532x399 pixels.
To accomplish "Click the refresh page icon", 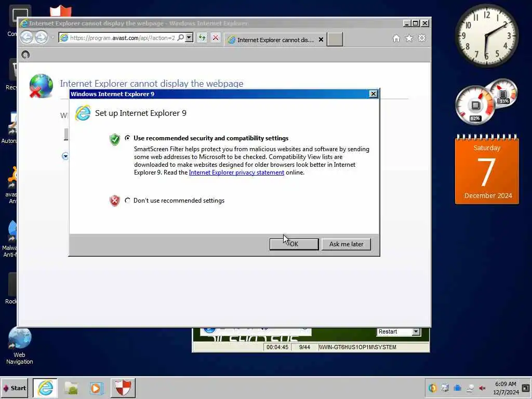I will pyautogui.click(x=202, y=37).
